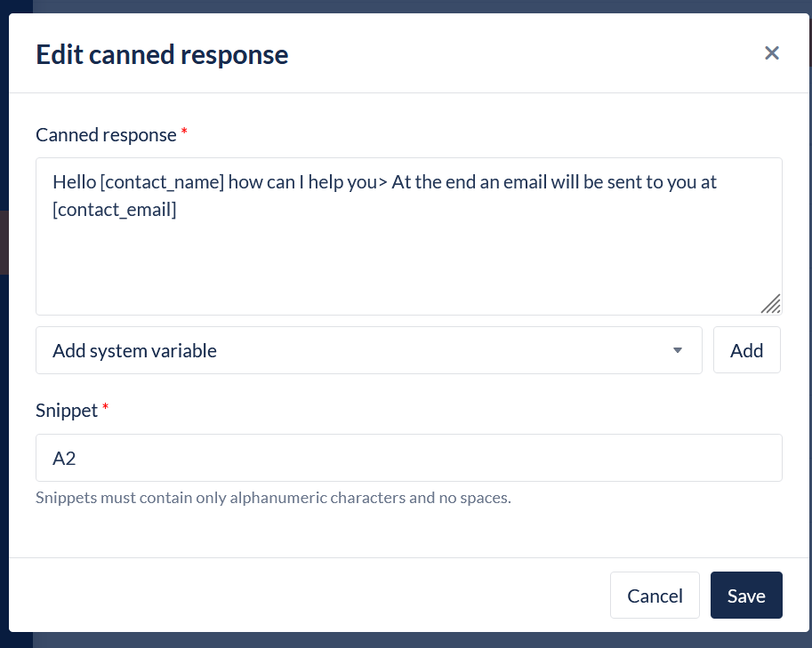Viewport: 812px width, 648px height.
Task: Open the Add system variable dropdown
Action: [368, 350]
